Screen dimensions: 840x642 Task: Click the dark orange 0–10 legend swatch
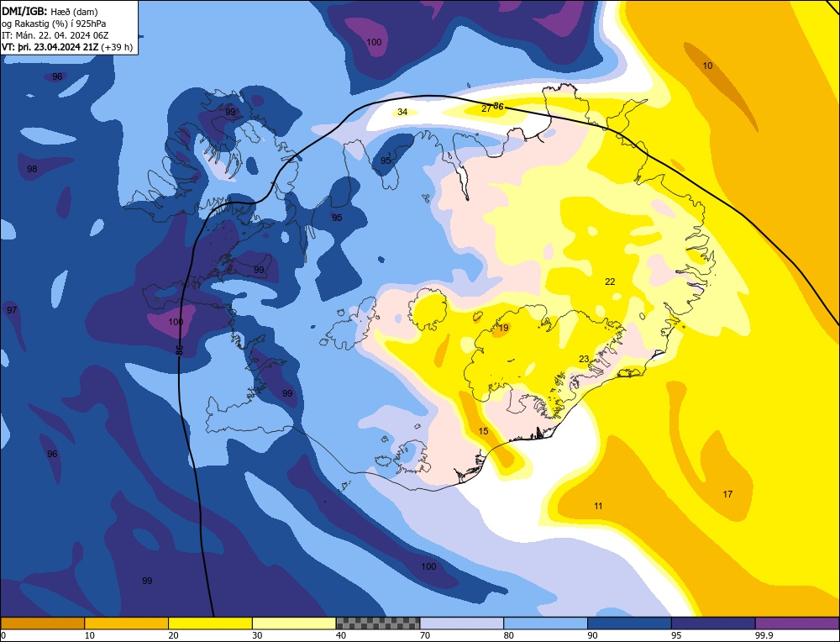point(42,623)
